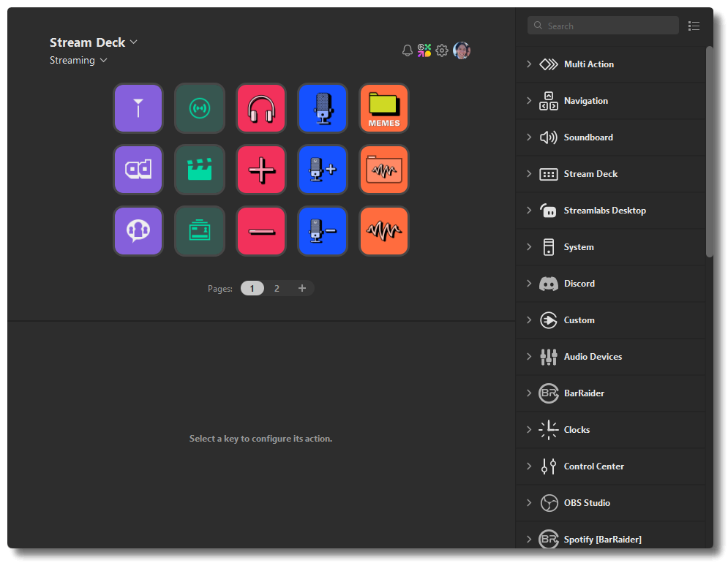Image resolution: width=728 pixels, height=563 pixels.
Task: Click the purple viewer chat key
Action: (x=138, y=231)
